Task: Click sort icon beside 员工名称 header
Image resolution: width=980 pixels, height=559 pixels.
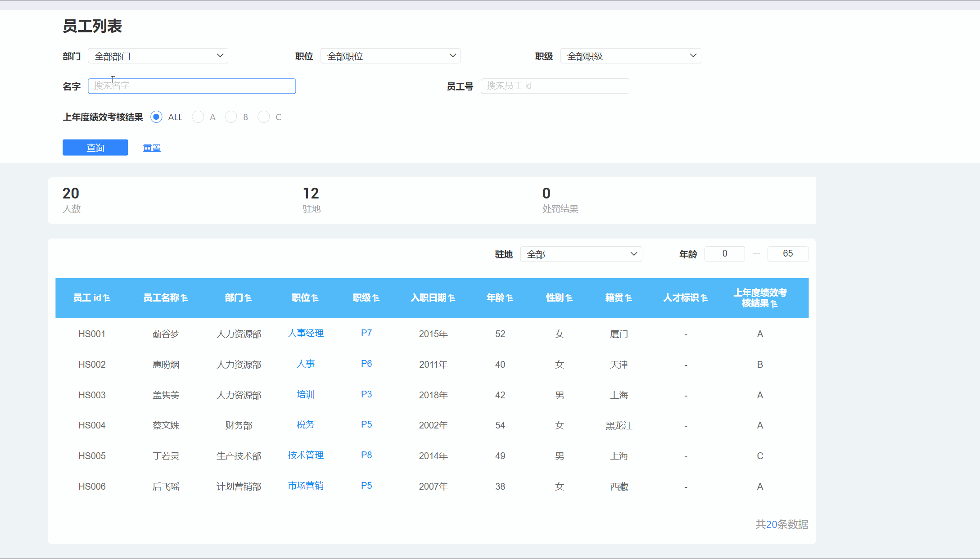Action: (x=185, y=298)
